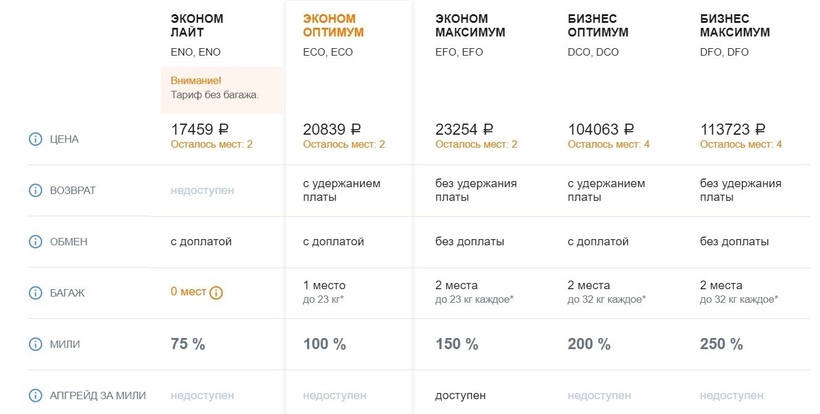Click orange info icon near 0 мест
The height and width of the screenshot is (414, 820).
[216, 293]
